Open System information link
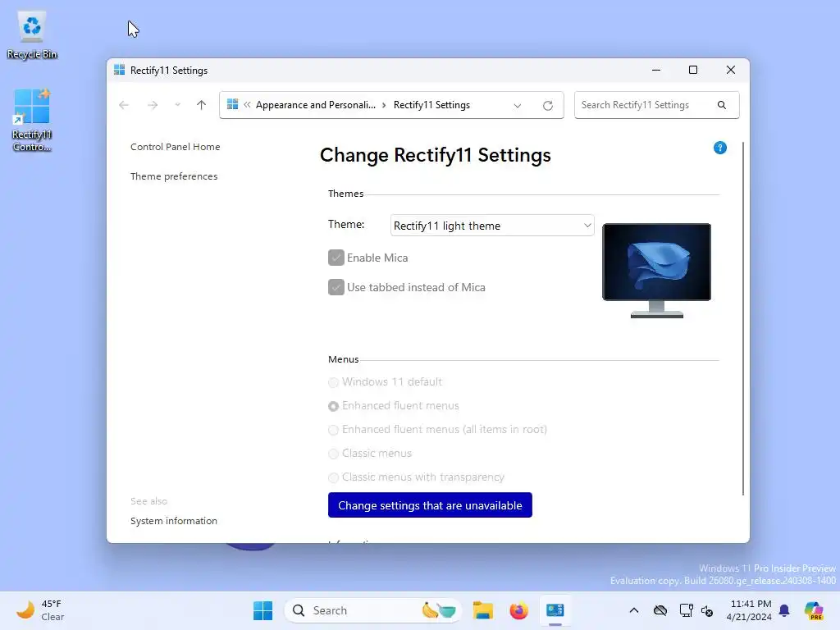This screenshot has width=840, height=630. (174, 521)
